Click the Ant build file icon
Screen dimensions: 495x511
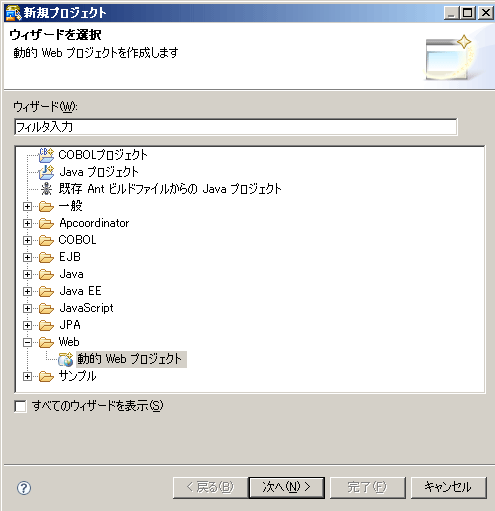(46, 189)
